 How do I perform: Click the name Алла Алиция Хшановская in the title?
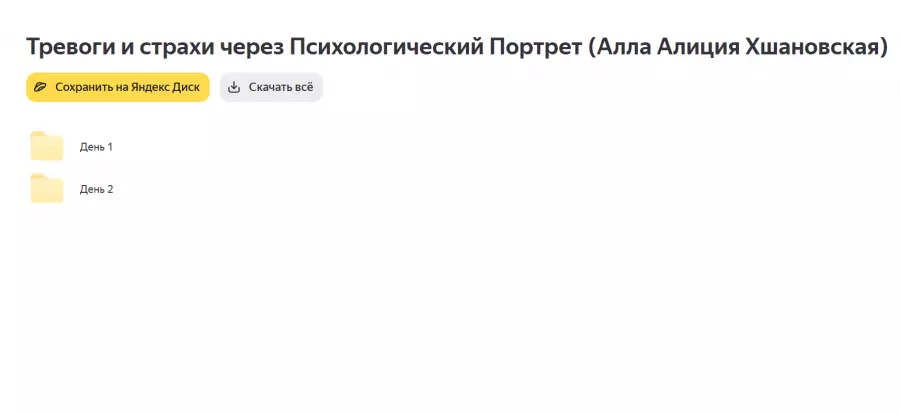point(738,47)
